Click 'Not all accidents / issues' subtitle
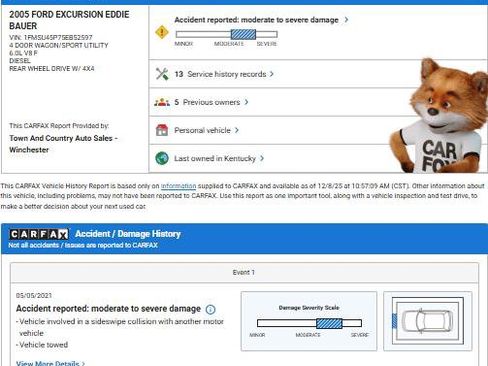The width and height of the screenshot is (488, 366). pyautogui.click(x=83, y=245)
